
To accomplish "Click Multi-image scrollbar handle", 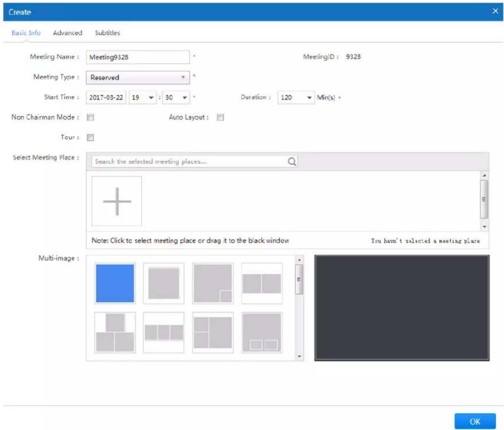I will (299, 280).
